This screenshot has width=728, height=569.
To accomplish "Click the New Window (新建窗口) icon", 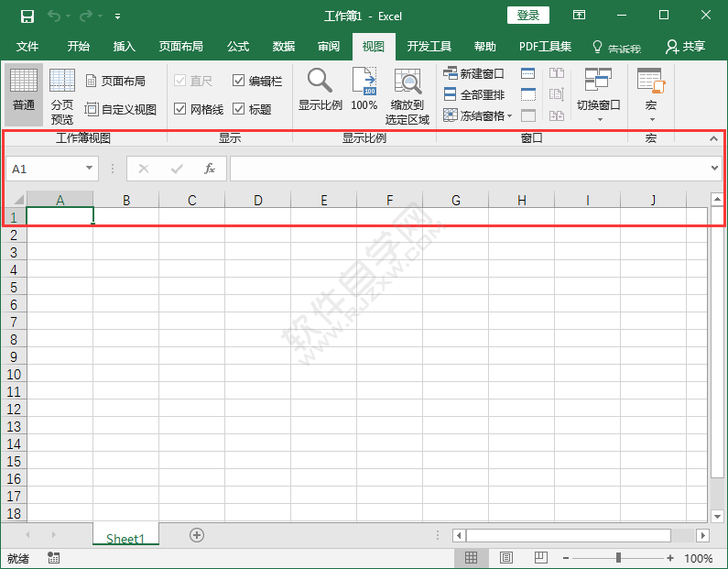I will (450, 73).
